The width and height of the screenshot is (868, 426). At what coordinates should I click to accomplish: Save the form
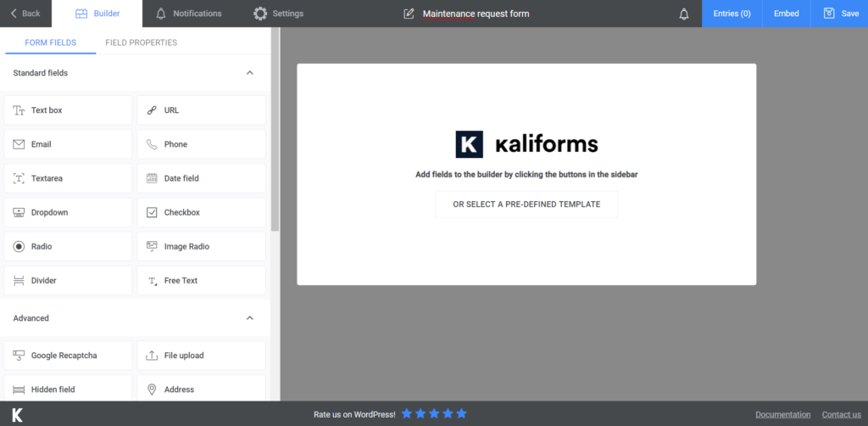point(840,14)
